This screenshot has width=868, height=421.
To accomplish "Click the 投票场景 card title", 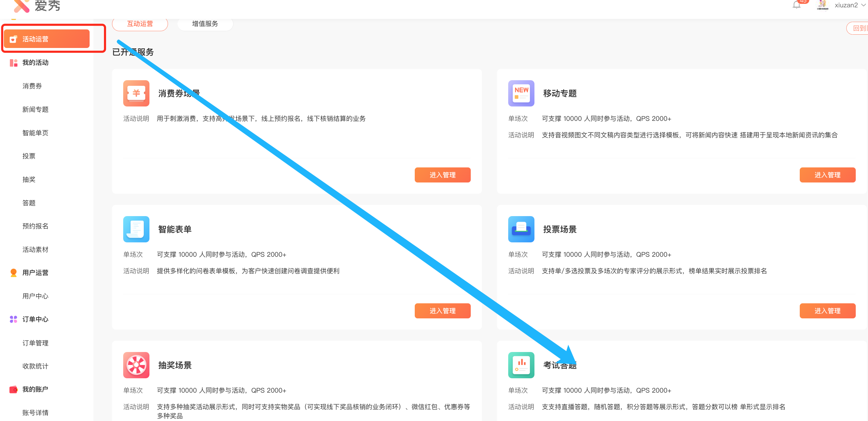I will coord(560,229).
